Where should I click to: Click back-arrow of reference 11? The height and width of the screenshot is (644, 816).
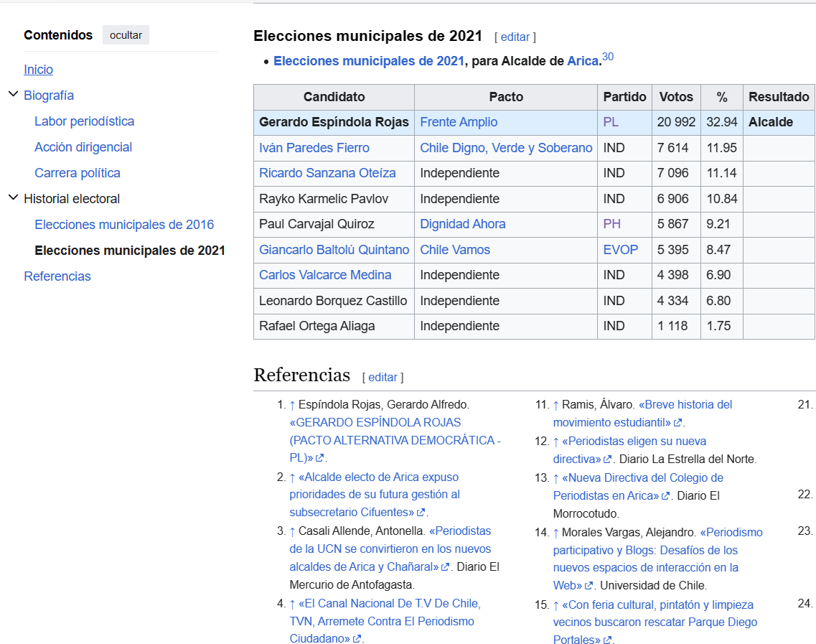point(555,405)
